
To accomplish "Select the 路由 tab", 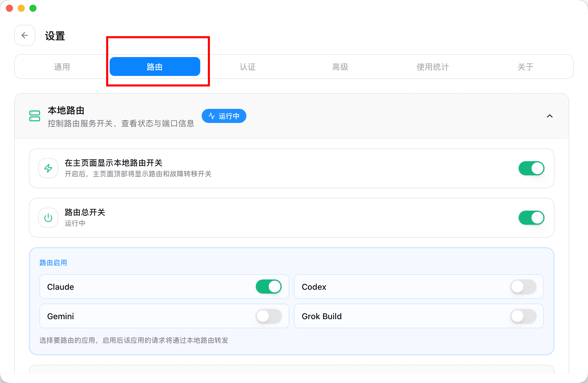I will (x=155, y=67).
